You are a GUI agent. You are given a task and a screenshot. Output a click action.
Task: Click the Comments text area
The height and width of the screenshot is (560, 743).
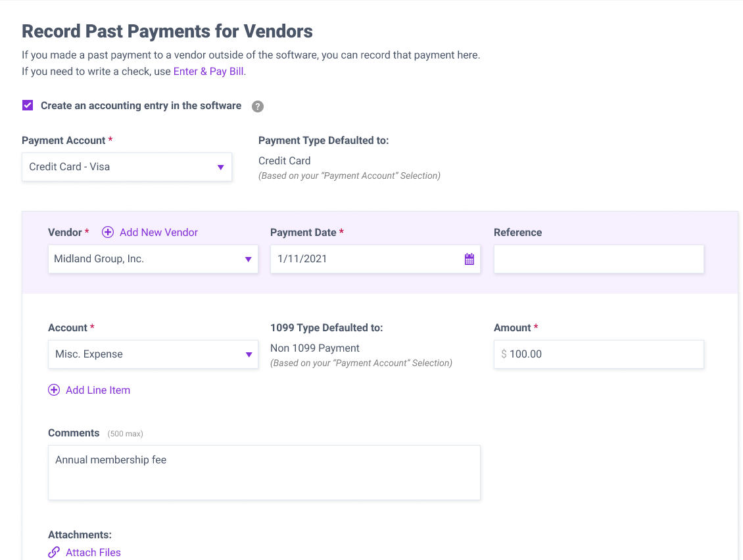[264, 473]
